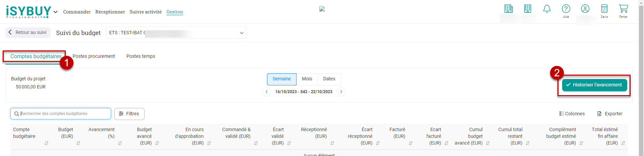Click Historiser l'avancement button
Viewport: 644px width, 156px height.
[x=594, y=85]
